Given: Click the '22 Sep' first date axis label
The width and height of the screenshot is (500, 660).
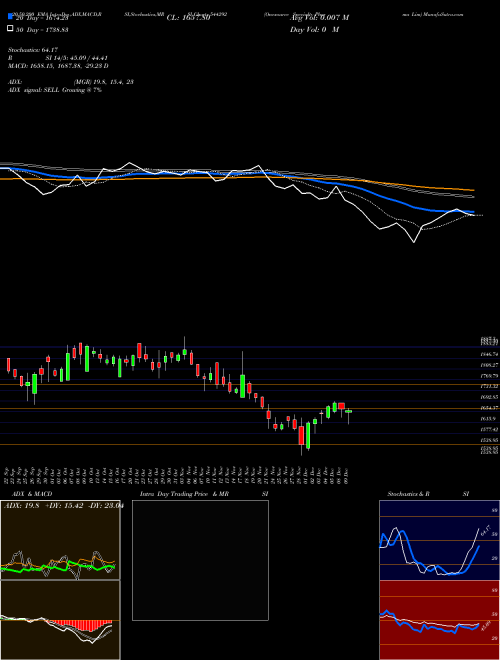Looking at the screenshot, I should (x=8, y=476).
